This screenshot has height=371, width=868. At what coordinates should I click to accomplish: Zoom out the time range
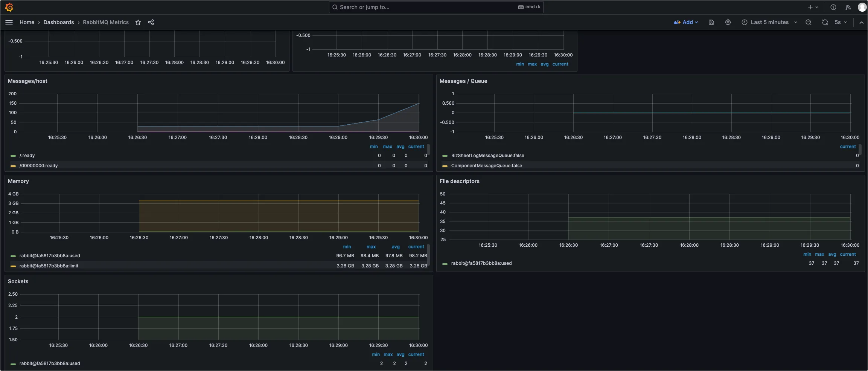808,22
